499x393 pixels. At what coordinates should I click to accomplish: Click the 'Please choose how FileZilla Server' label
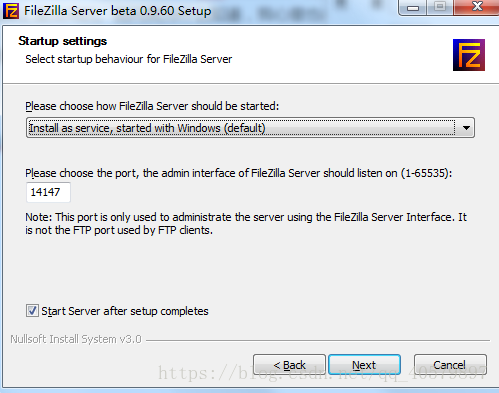coord(152,106)
